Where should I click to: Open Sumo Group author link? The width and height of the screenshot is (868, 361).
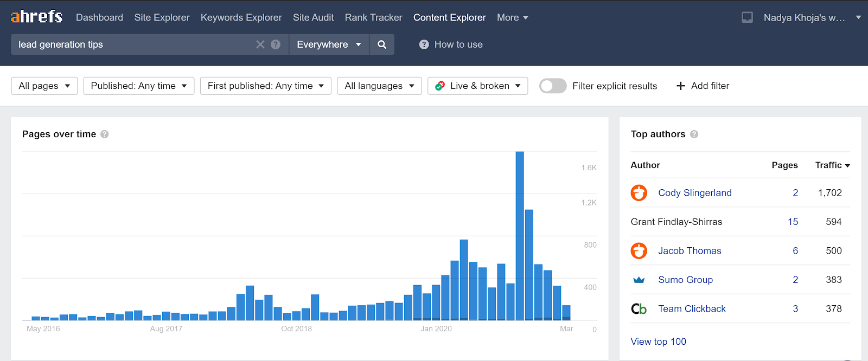pos(685,280)
